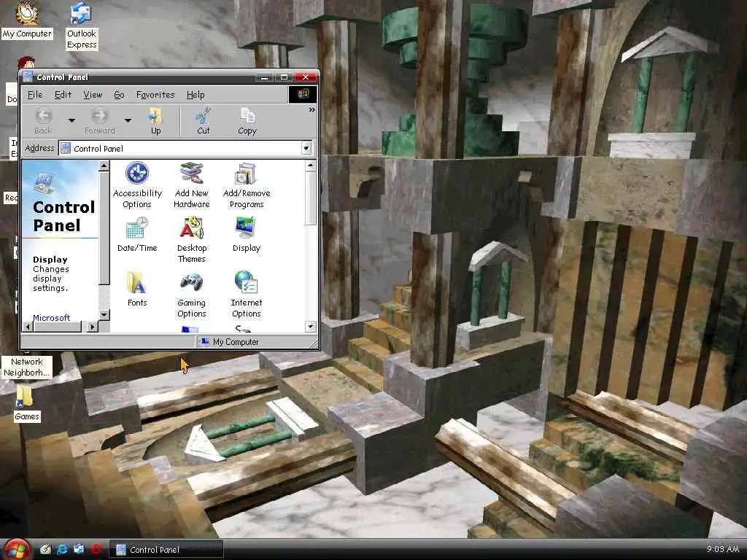Select the Games folder desktop icon

coord(27,402)
